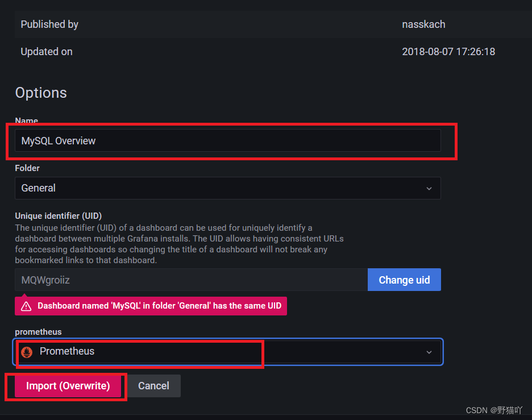
Task: Expand the Folder dropdown chevron arrow
Action: [x=429, y=188]
